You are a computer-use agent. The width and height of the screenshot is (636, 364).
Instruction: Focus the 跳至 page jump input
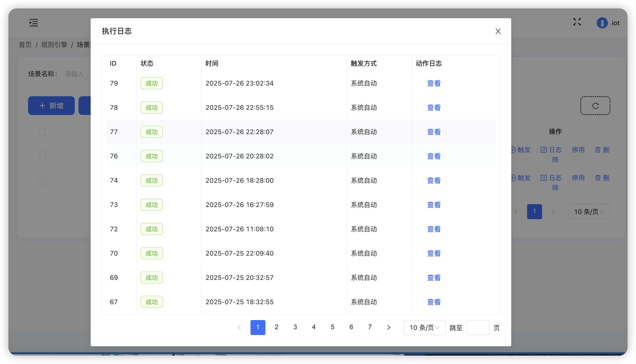coord(478,328)
